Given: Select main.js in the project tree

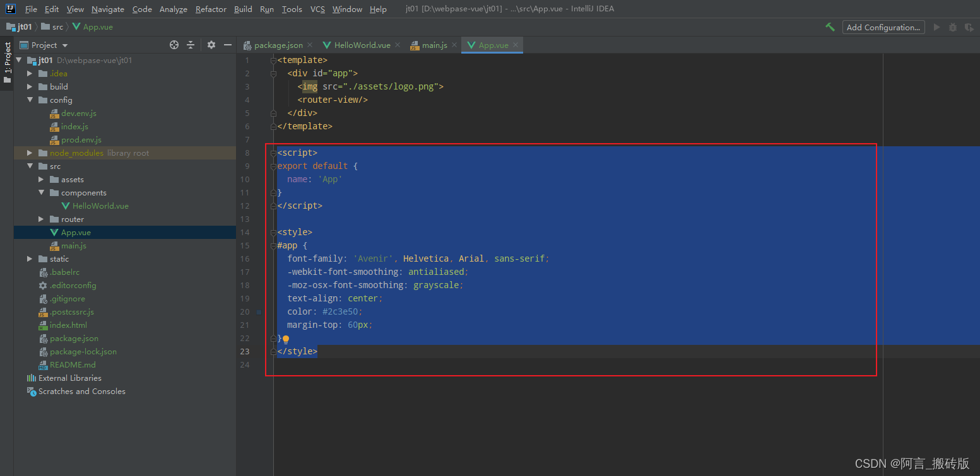Looking at the screenshot, I should tap(73, 245).
